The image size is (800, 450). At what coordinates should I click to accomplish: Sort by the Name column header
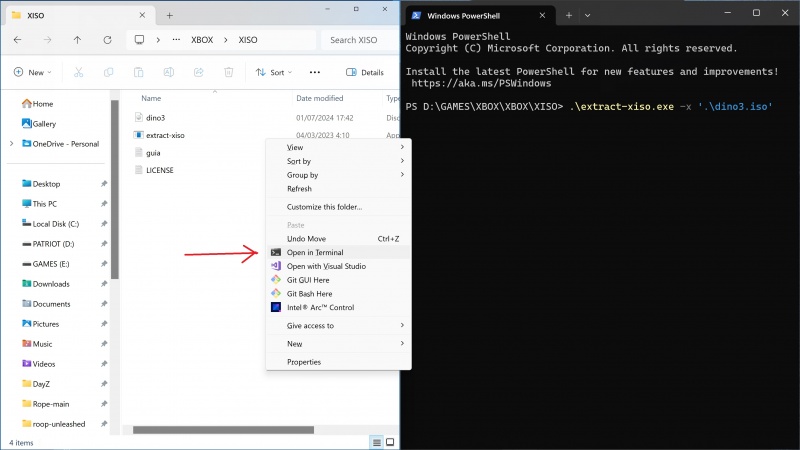tap(151, 98)
